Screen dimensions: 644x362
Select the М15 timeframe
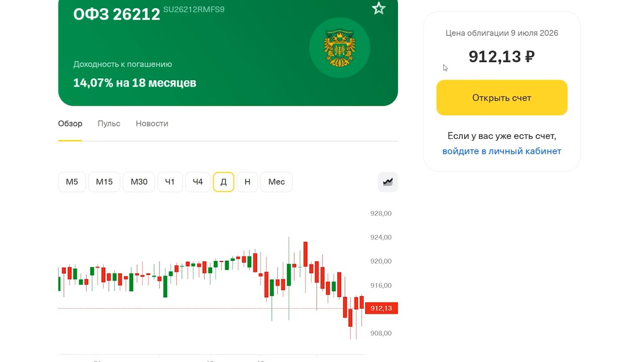104,182
